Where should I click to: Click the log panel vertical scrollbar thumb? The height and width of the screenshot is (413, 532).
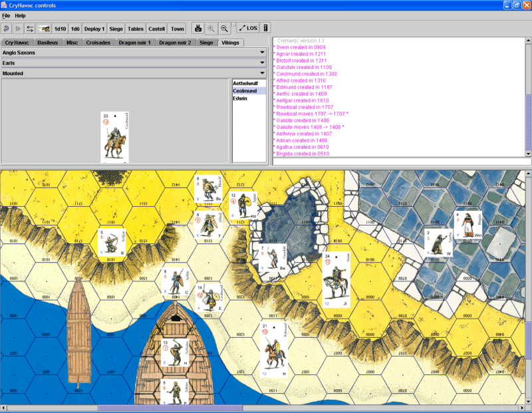click(528, 122)
